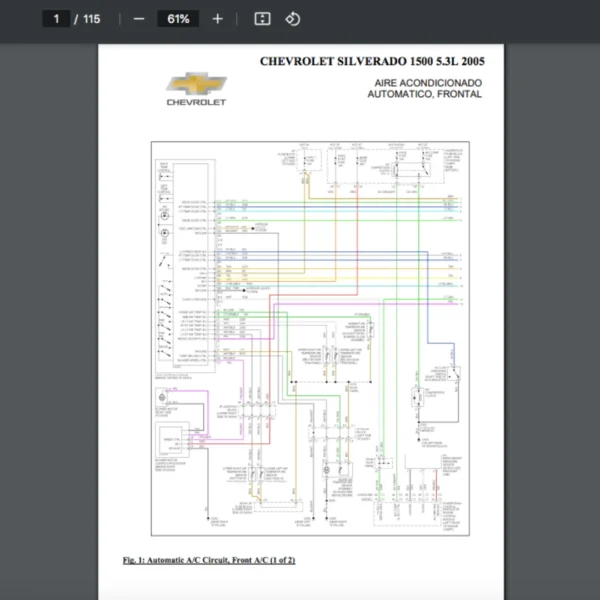600x600 pixels.
Task: Click the CHEVROLET wordmark below the bowtie
Action: click(196, 102)
